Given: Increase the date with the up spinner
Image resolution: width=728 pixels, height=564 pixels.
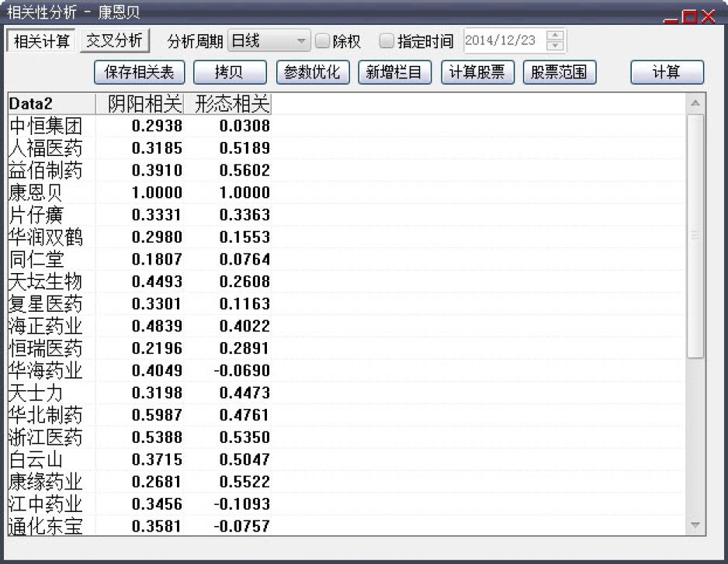Looking at the screenshot, I should 555,35.
